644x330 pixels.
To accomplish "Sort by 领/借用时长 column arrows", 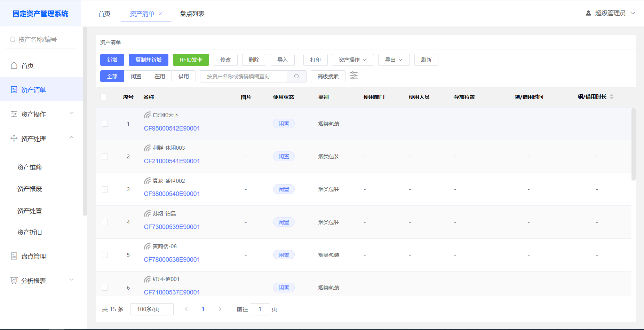I will pyautogui.click(x=612, y=97).
